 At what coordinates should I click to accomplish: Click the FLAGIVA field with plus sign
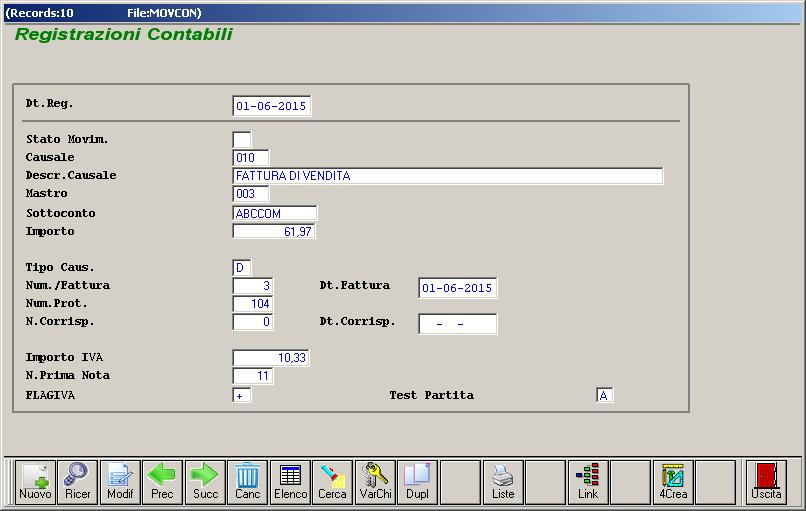(x=242, y=395)
